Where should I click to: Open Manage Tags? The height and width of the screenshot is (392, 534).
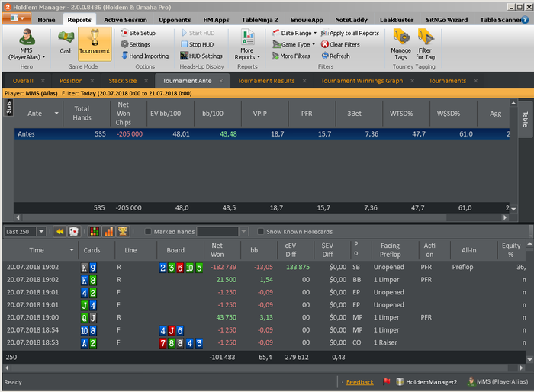tap(400, 45)
